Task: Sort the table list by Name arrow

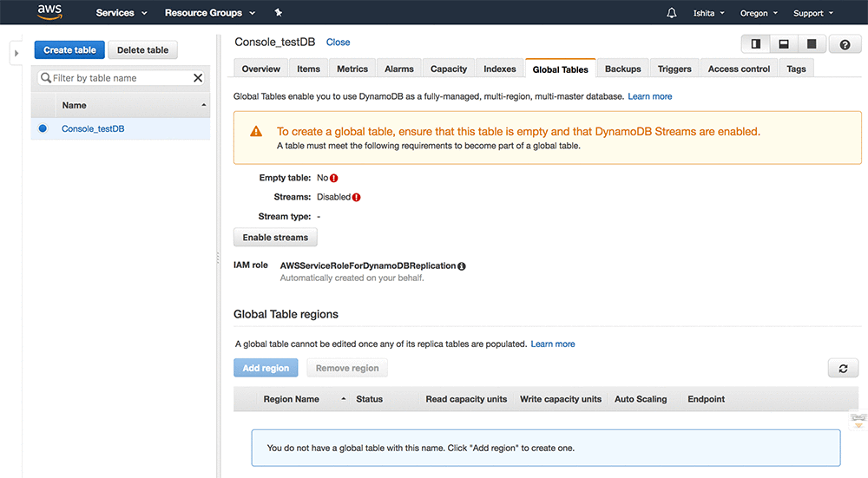Action: coord(204,105)
